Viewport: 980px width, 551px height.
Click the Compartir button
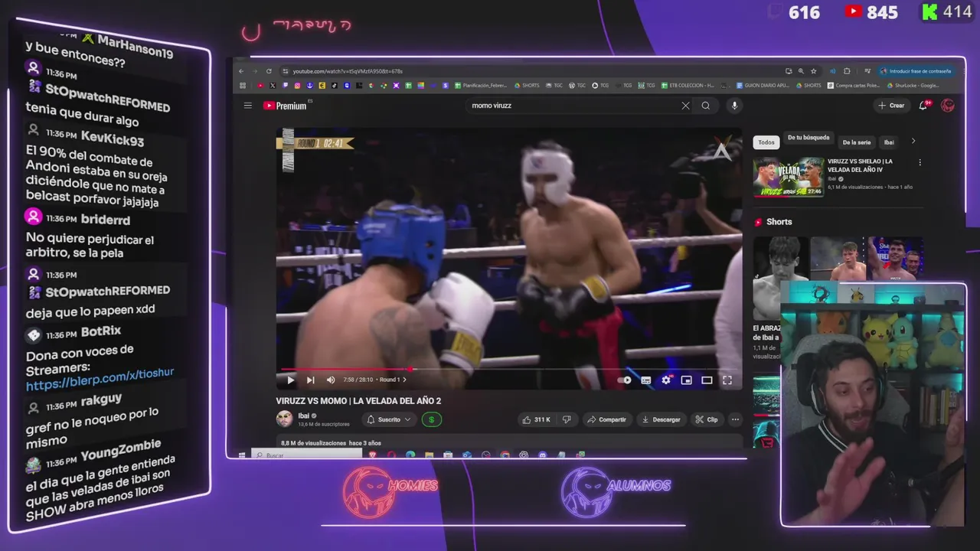pos(606,419)
